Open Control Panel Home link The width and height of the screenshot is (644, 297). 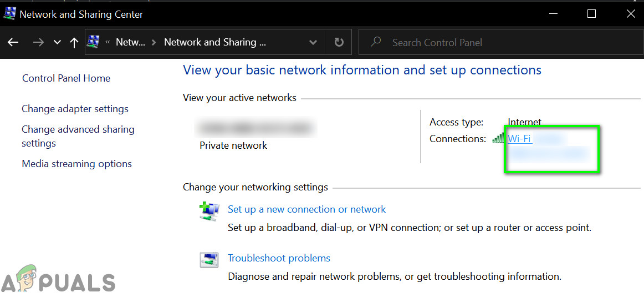pos(66,78)
